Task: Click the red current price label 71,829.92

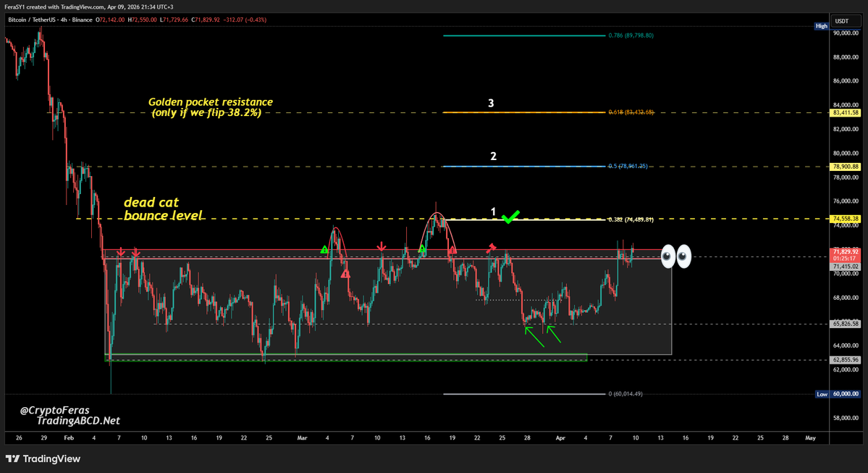Action: [846, 251]
